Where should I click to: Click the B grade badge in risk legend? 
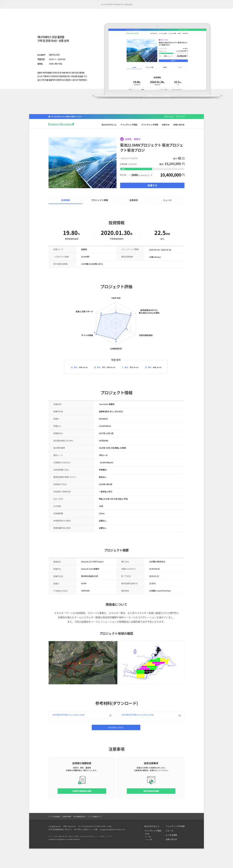coord(95,367)
